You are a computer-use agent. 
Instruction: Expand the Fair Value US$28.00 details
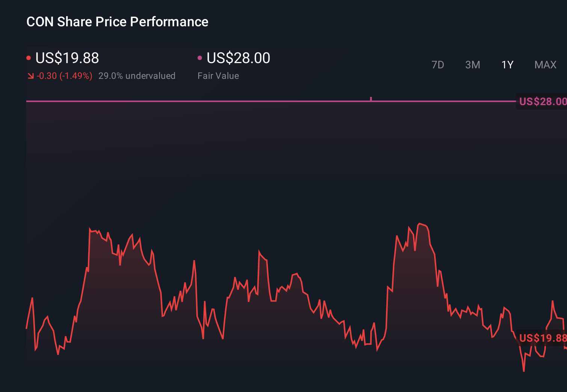click(238, 58)
